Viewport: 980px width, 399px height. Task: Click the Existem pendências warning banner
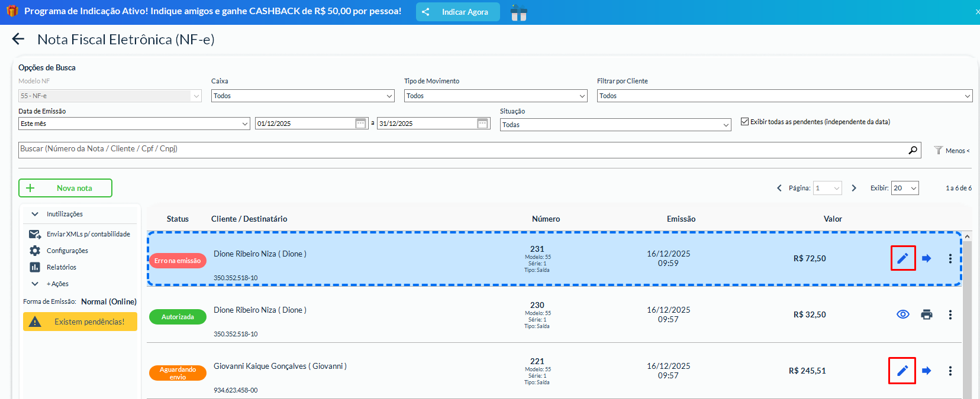click(x=80, y=322)
